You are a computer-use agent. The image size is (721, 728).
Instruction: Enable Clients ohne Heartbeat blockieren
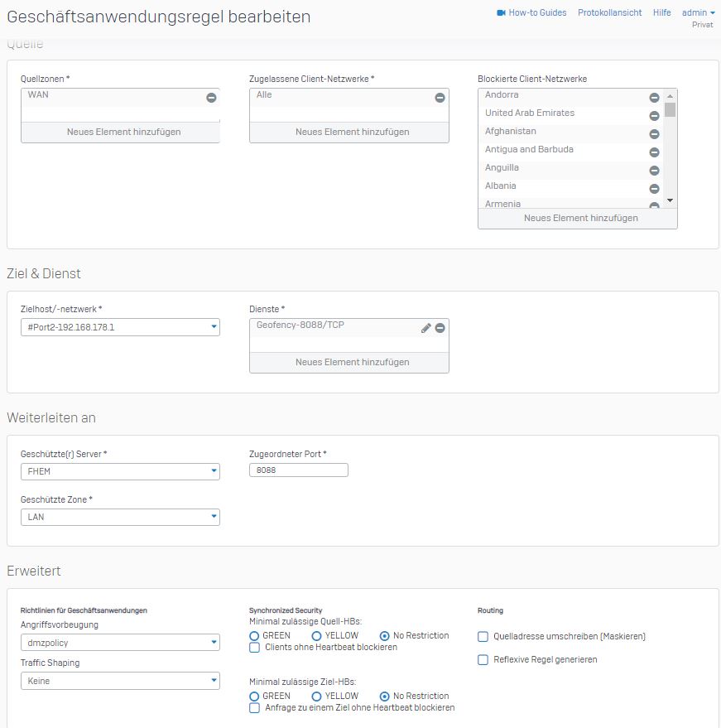pyautogui.click(x=255, y=648)
